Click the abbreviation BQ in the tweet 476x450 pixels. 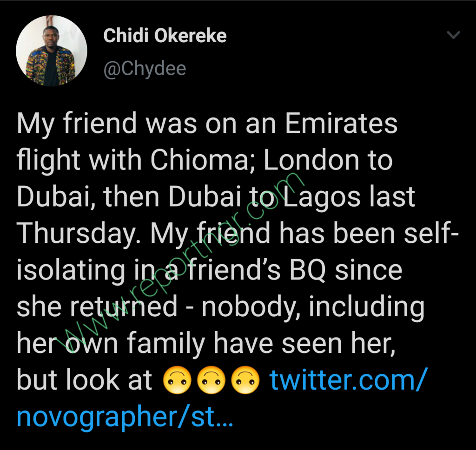tap(308, 271)
